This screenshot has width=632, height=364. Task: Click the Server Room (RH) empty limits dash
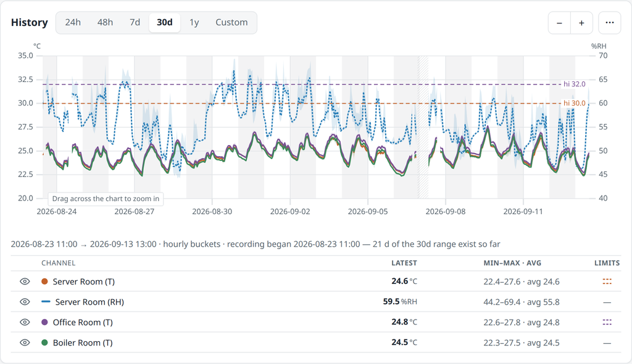[x=607, y=302]
